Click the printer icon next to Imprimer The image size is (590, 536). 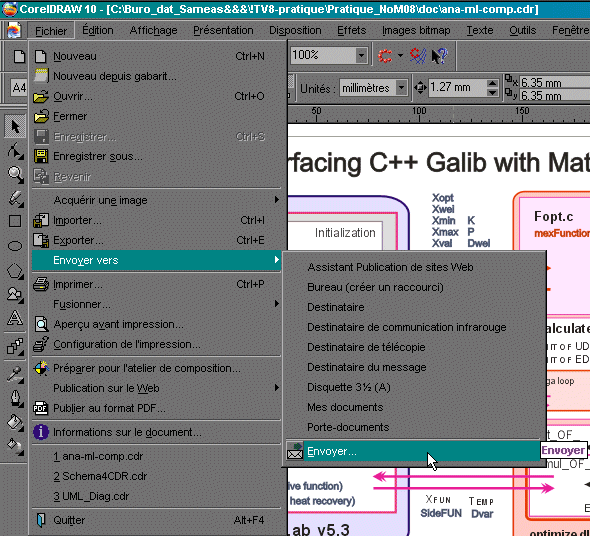[41, 284]
